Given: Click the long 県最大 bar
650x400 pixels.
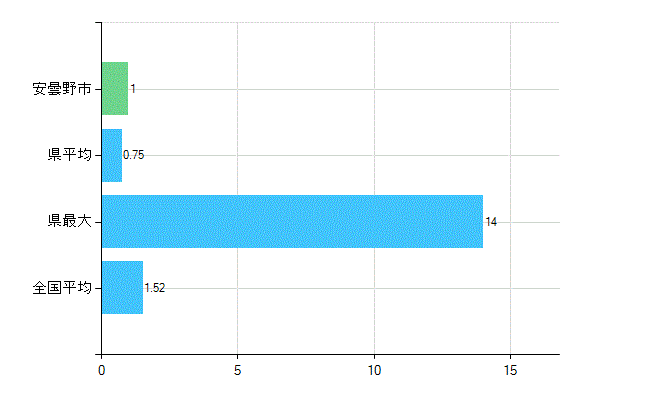Looking at the screenshot, I should 292,221.
